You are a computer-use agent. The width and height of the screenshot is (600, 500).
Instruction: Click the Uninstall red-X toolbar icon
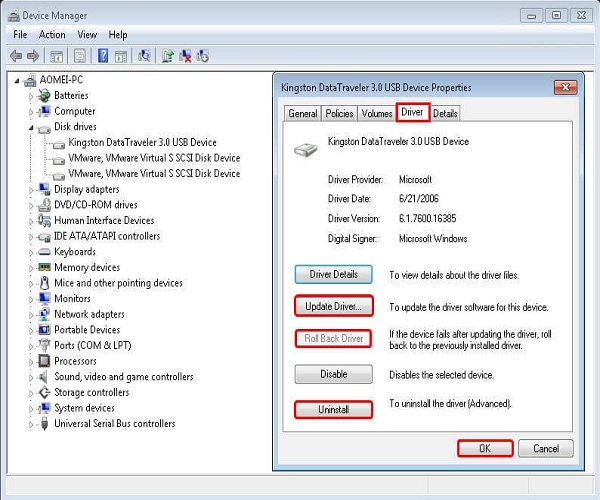click(x=185, y=56)
